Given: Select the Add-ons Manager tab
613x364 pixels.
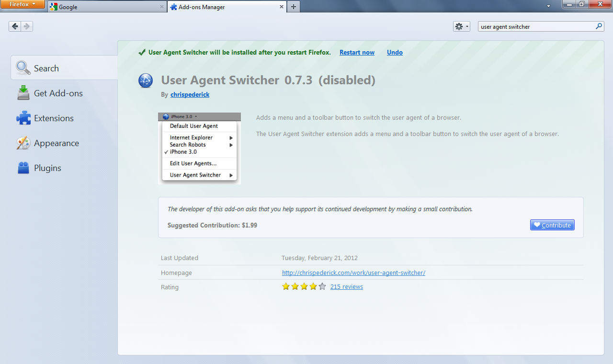Looking at the screenshot, I should (x=227, y=7).
